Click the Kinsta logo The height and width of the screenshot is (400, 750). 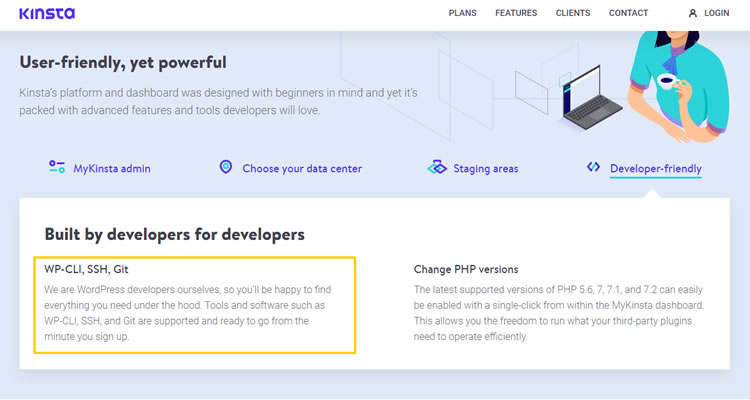coord(47,13)
